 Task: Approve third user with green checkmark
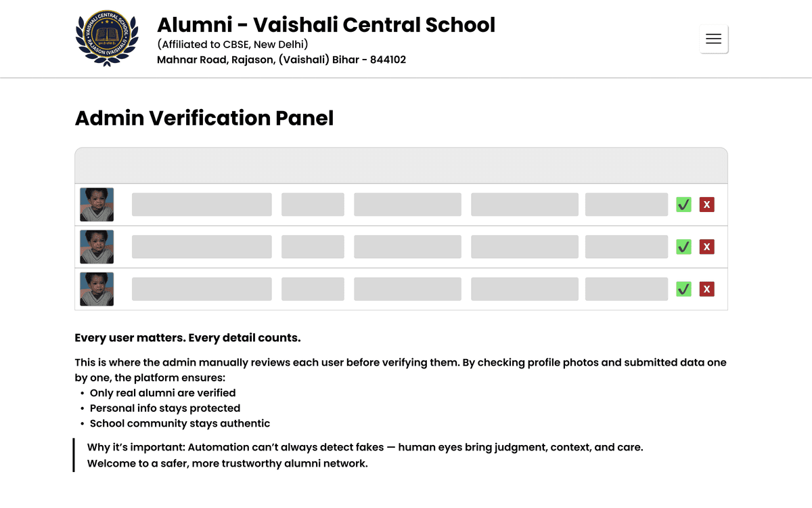coord(683,289)
